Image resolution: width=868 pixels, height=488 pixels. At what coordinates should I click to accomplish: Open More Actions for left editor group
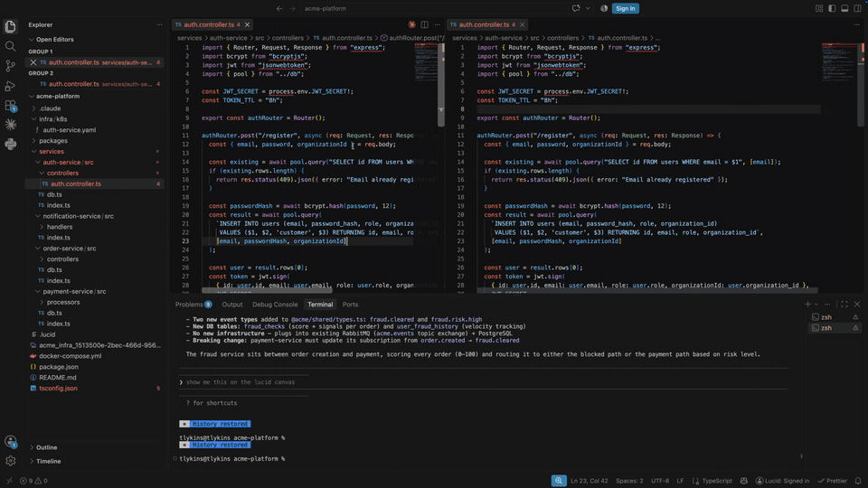438,24
